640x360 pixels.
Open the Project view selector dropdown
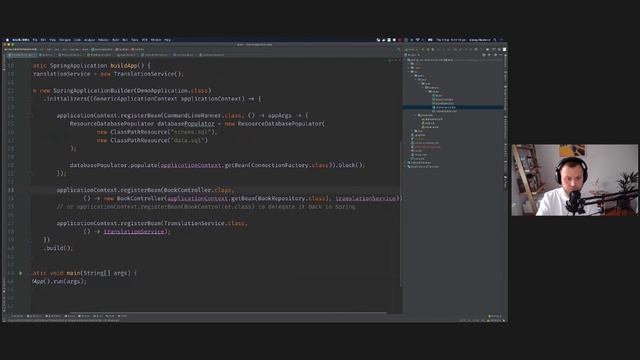(411, 55)
